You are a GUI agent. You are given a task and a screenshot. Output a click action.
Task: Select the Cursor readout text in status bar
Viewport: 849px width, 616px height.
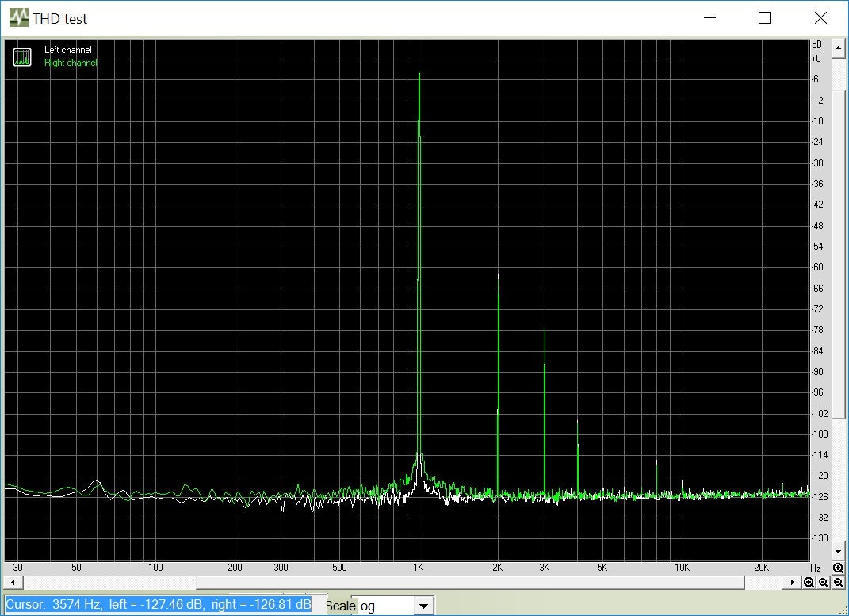(x=159, y=605)
